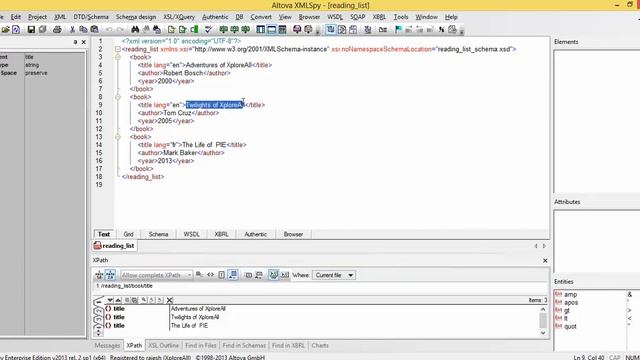Open the Edit menu
Screen dimensions: 640x360
click(16, 17)
